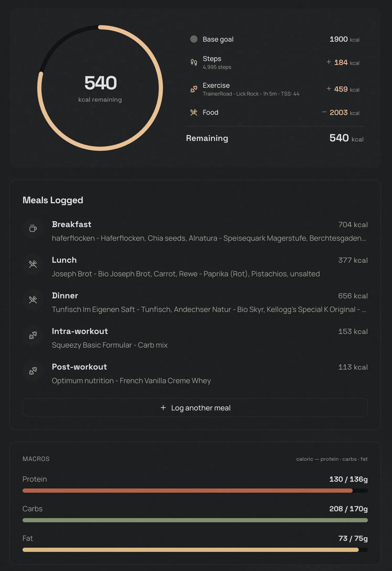Open the Lunch meal details
The height and width of the screenshot is (571, 392).
click(x=64, y=260)
